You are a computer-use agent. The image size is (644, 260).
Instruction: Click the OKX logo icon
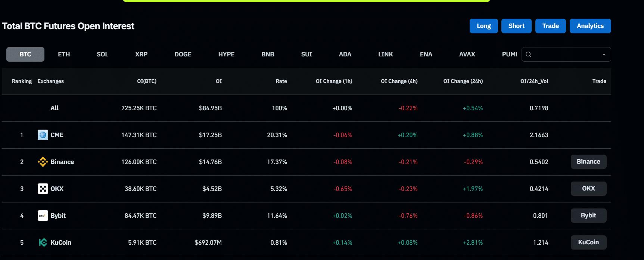pos(43,189)
